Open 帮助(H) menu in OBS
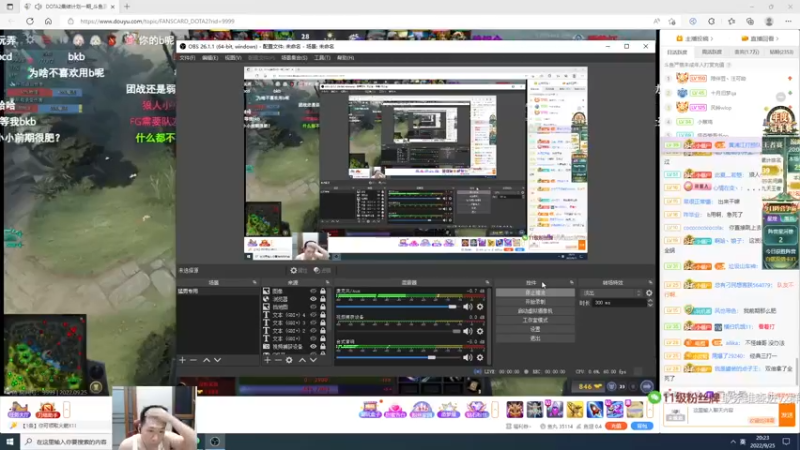The image size is (800, 450). pos(345,58)
